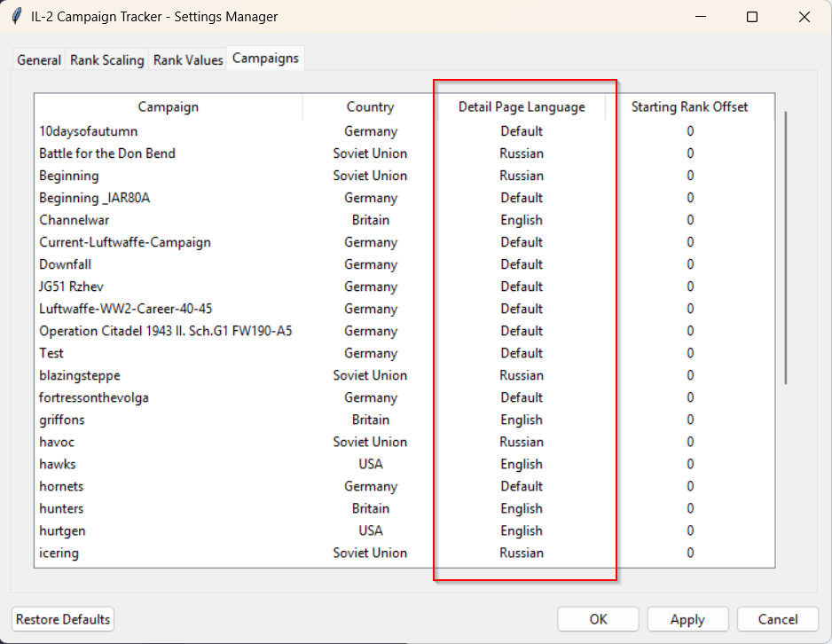Screen dimensions: 832x644
Task: Click the Apply button
Action: point(687,619)
